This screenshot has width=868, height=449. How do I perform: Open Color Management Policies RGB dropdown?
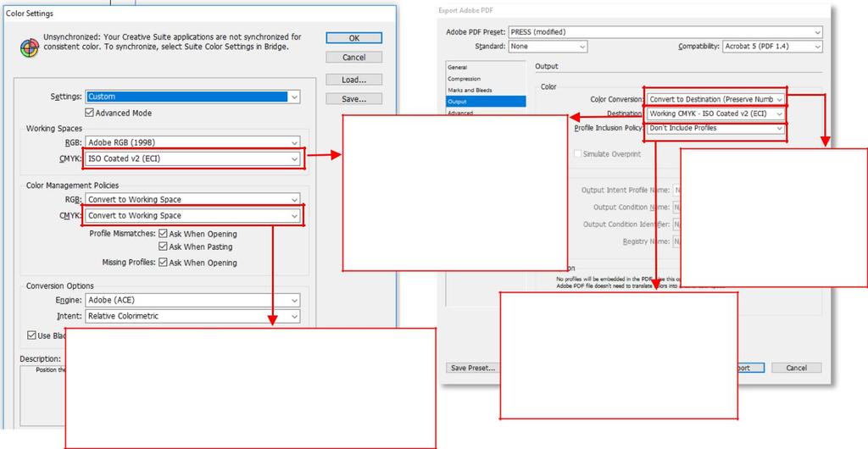[x=192, y=199]
